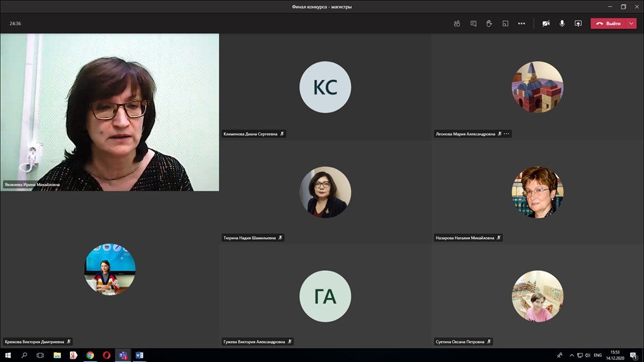Click the ГА avatar of Гужева Виктория
The image size is (644, 362).
pos(325,297)
